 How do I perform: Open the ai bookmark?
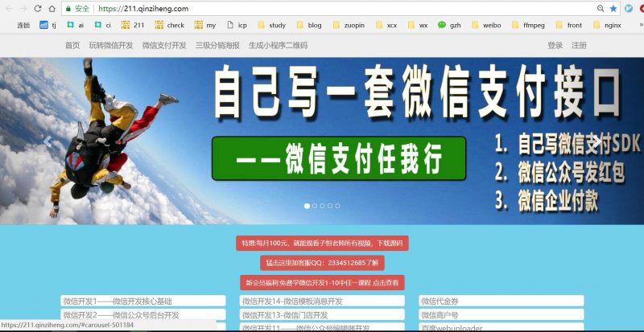tap(75, 25)
